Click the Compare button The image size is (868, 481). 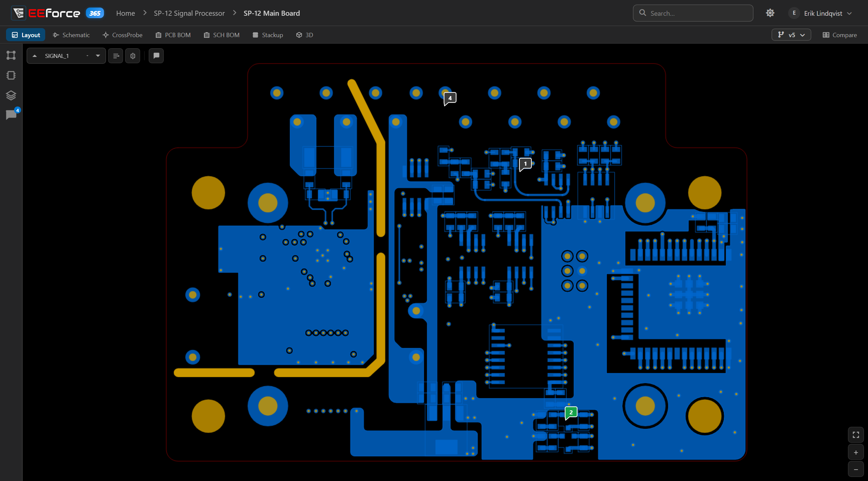(839, 35)
